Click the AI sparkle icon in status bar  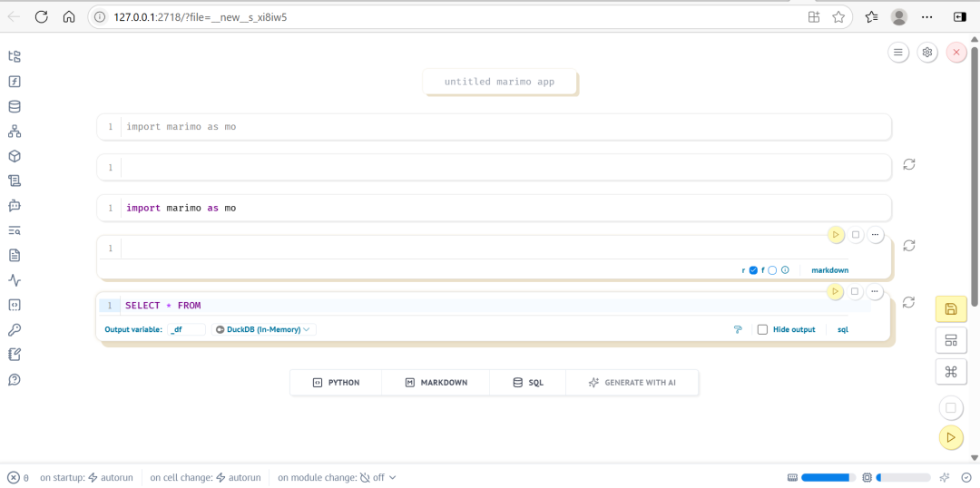[945, 477]
